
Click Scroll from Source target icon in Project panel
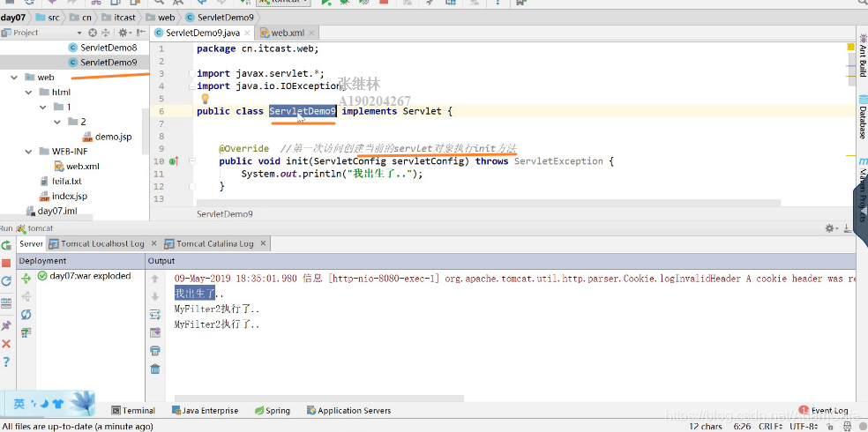point(93,33)
